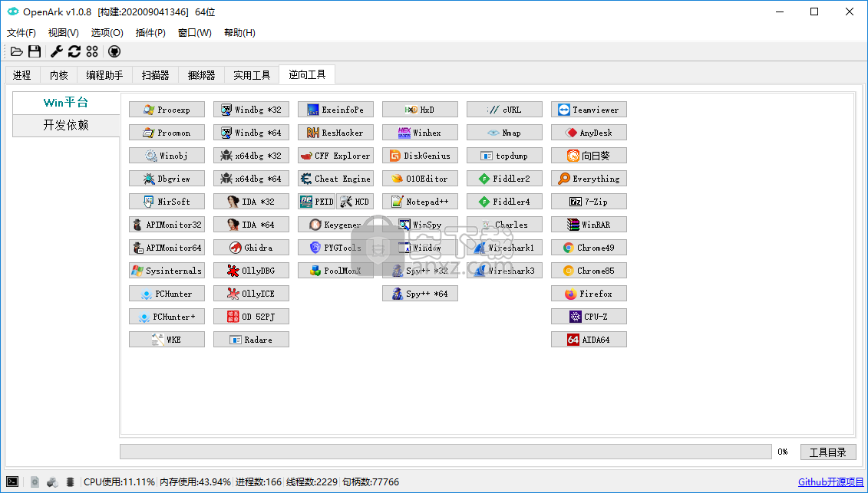868x493 pixels.
Task: Open ExeinfoPe tool
Action: click(335, 110)
